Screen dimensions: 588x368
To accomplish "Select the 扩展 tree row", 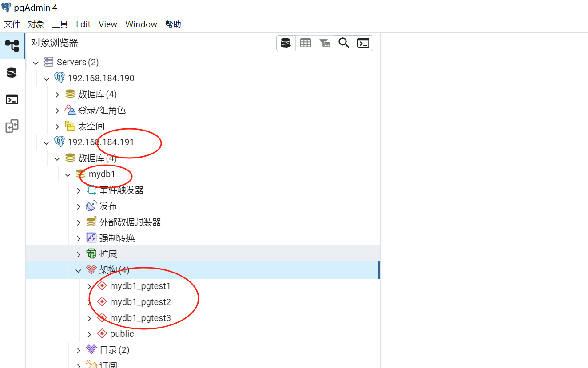I will [203, 254].
